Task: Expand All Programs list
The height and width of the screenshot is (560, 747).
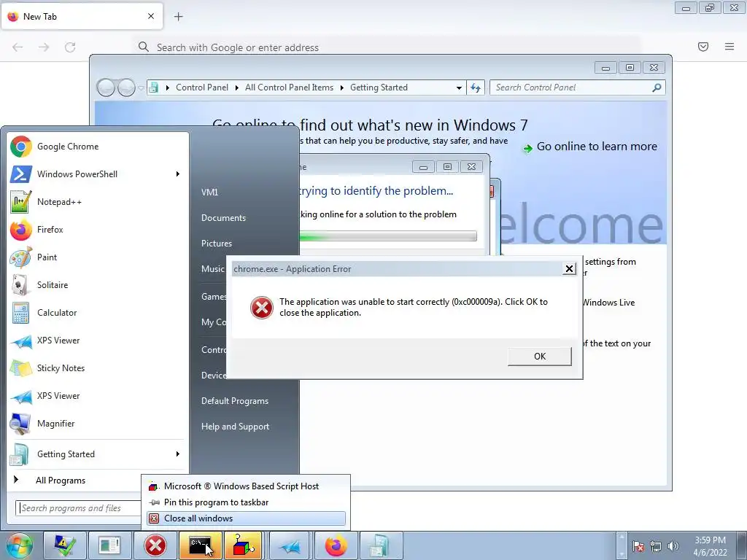Action: 61,481
